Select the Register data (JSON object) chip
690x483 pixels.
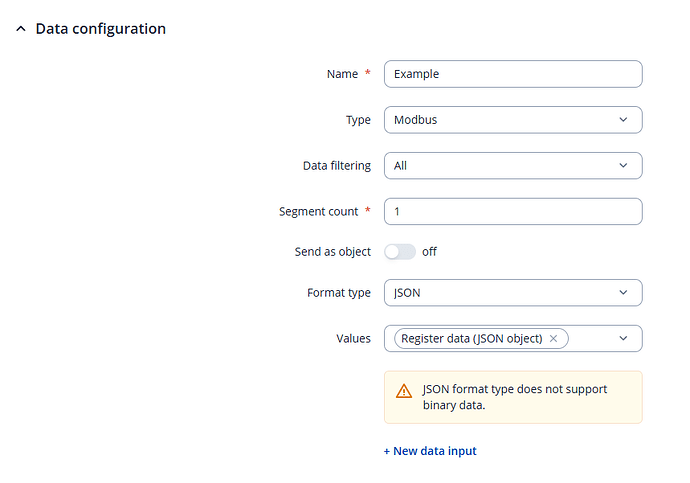pos(472,339)
